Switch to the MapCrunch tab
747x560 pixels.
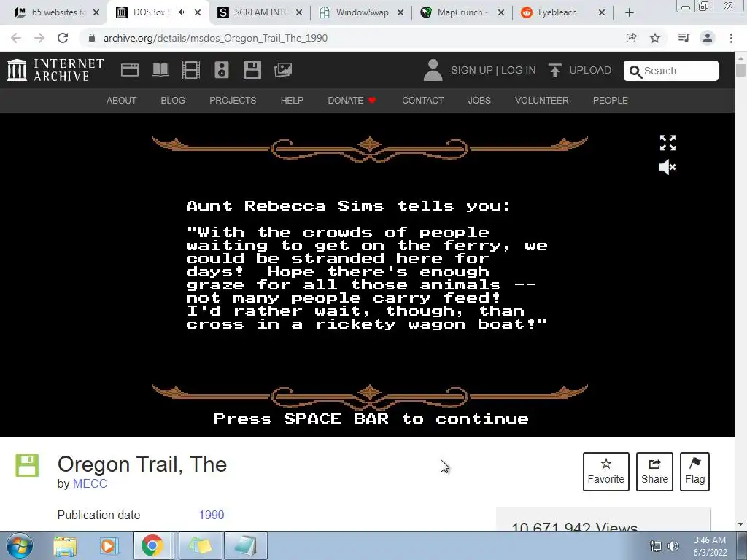[x=462, y=12]
